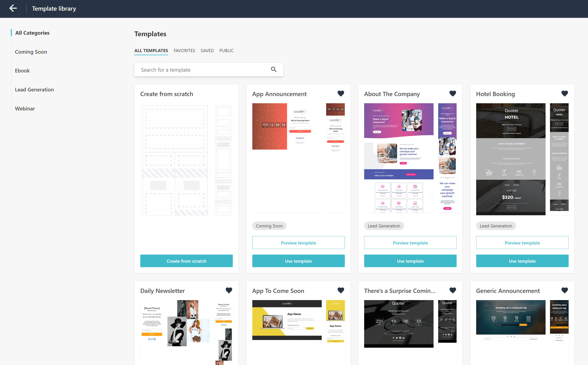Switch to the PUBLIC tab
The width and height of the screenshot is (588, 365).
(226, 50)
